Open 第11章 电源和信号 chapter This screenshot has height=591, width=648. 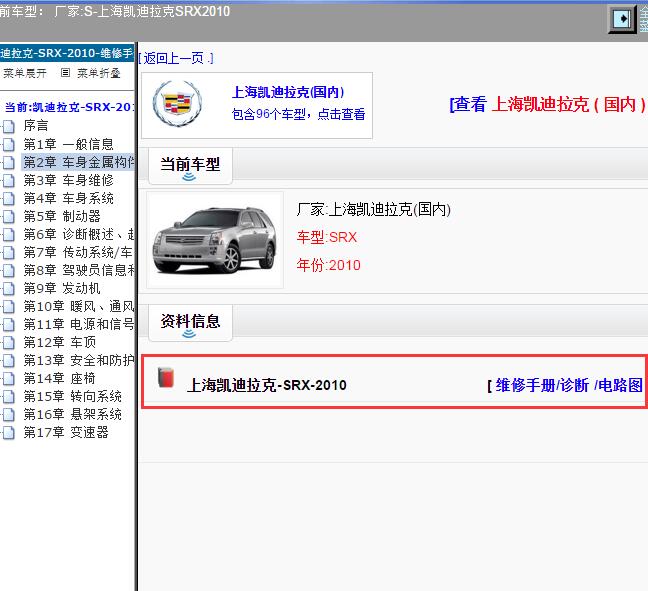79,324
